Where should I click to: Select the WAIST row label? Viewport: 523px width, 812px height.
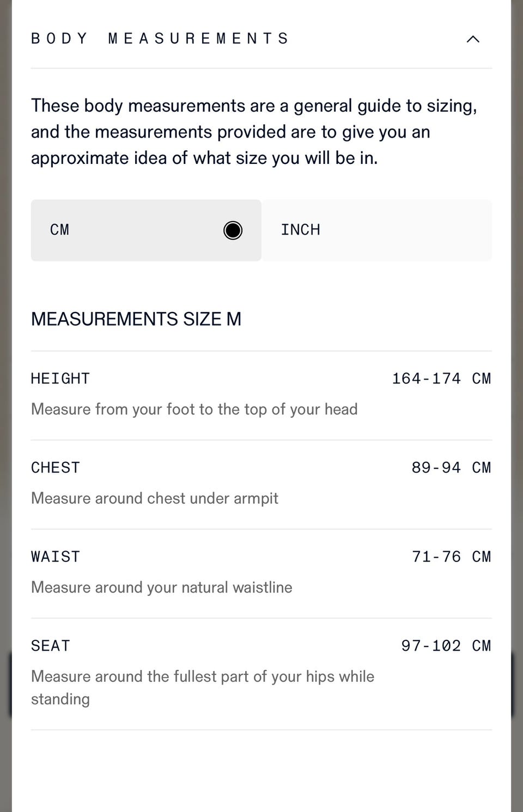(55, 557)
